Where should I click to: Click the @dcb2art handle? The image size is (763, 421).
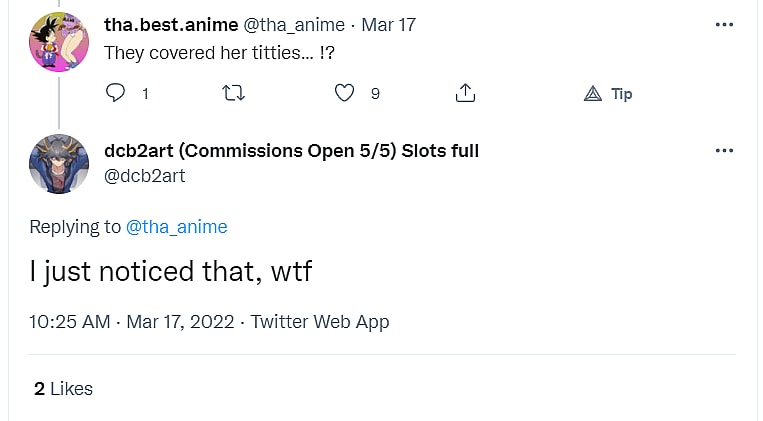point(145,176)
